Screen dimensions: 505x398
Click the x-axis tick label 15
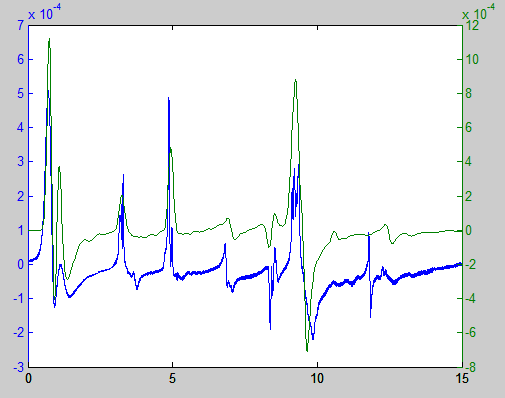(462, 378)
